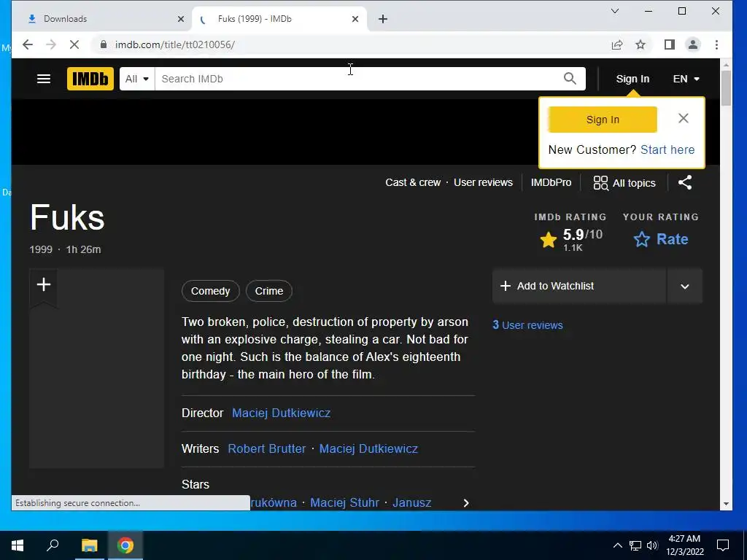
Task: Open All topics grid icon
Action: [600, 183]
